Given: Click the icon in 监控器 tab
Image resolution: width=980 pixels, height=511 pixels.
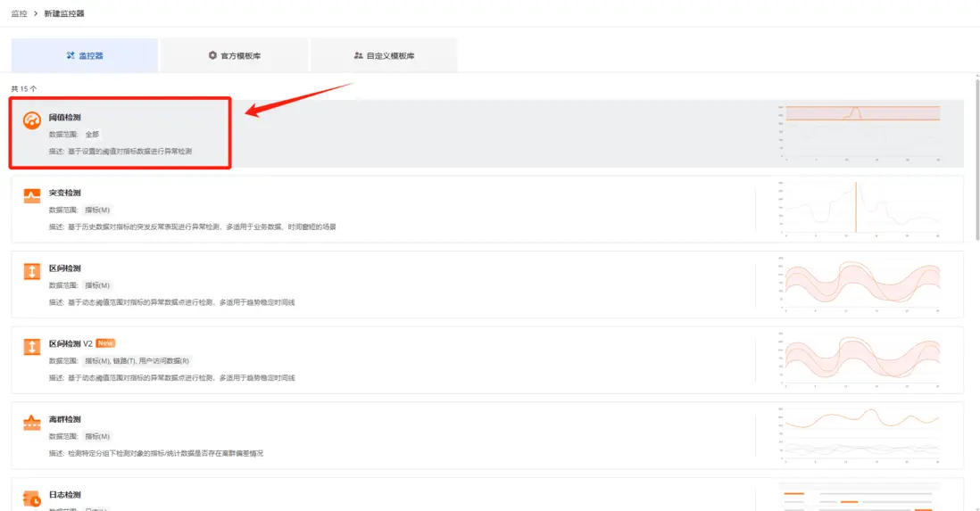Looking at the screenshot, I should (x=71, y=55).
